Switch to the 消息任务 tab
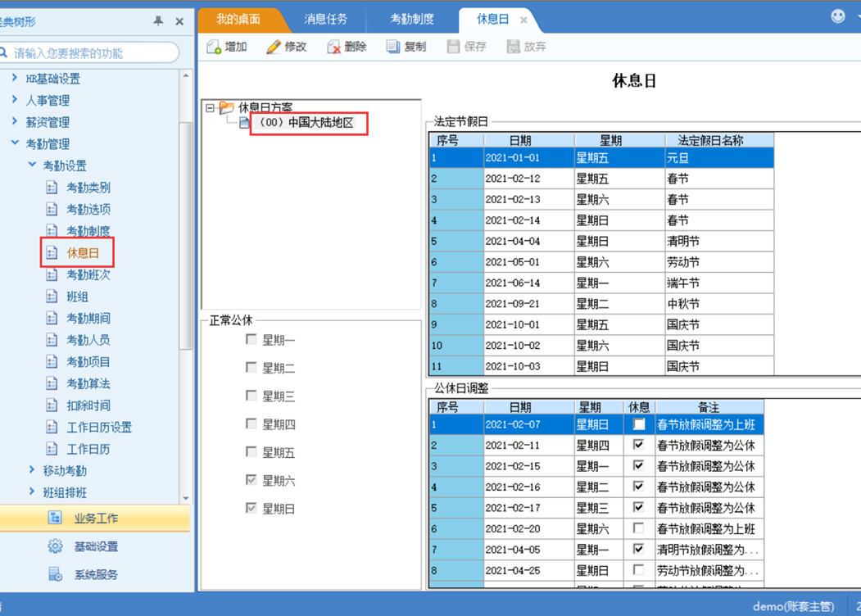The width and height of the screenshot is (861, 616). coord(325,19)
